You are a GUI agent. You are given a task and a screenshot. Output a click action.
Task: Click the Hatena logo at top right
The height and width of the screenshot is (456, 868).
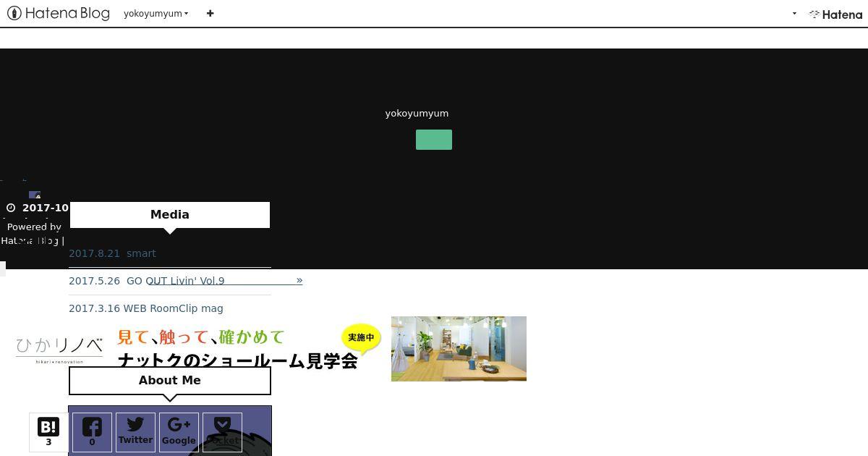835,14
